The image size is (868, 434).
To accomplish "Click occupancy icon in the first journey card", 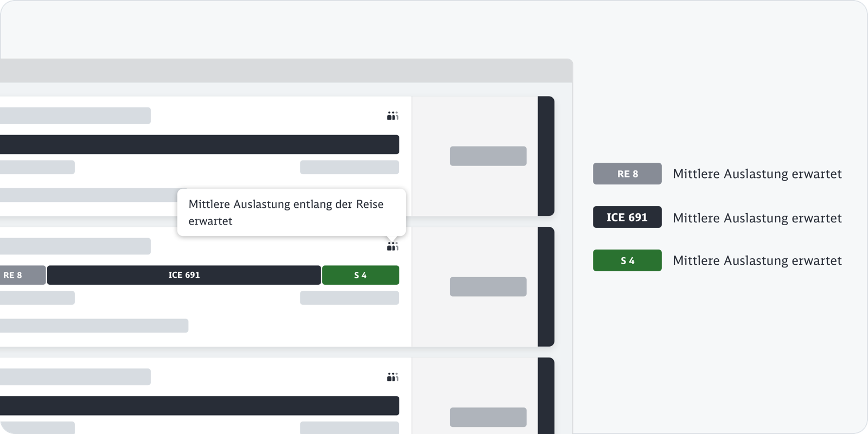I will tap(393, 116).
